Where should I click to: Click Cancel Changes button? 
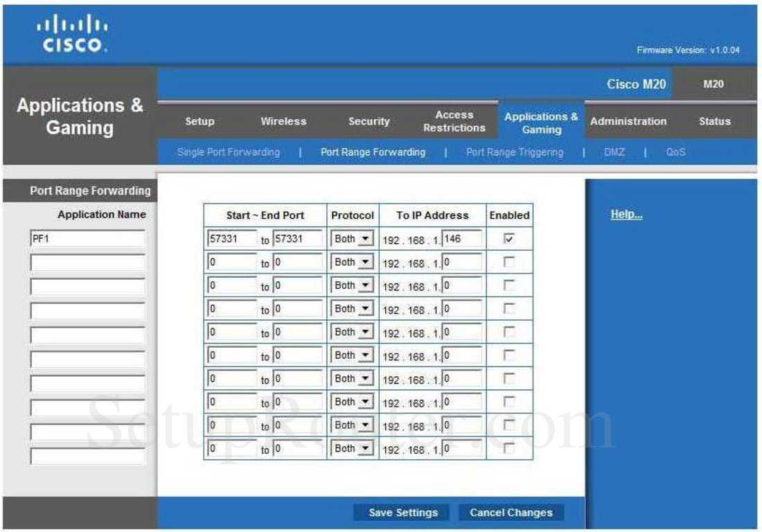coord(511,513)
